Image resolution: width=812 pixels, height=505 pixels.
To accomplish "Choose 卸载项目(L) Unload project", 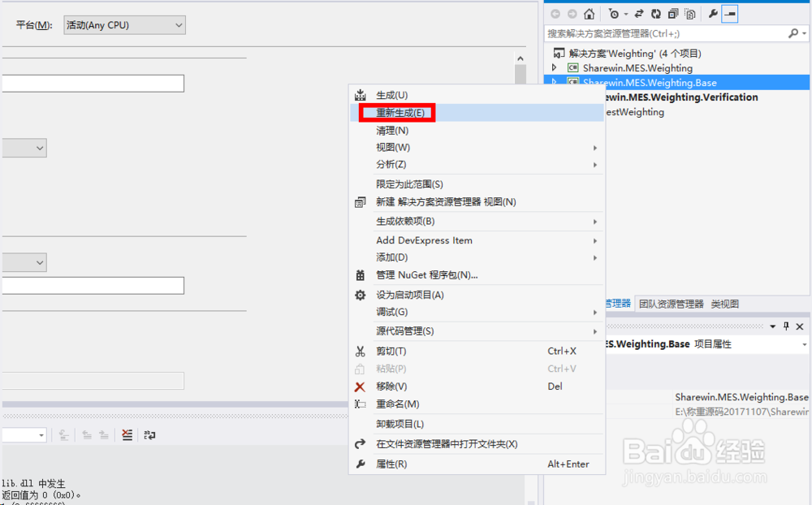I will point(477,424).
